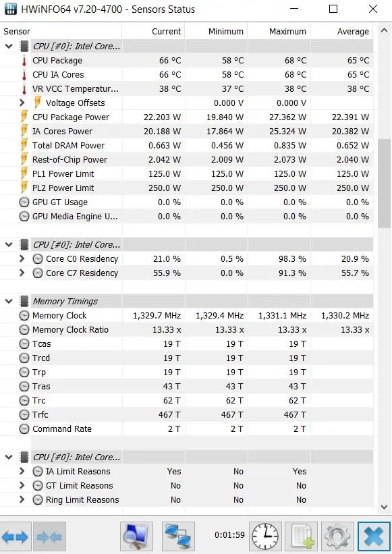Viewport: 392px width, 554px height.
Task: Open sensor settings gear icon
Action: point(337,537)
